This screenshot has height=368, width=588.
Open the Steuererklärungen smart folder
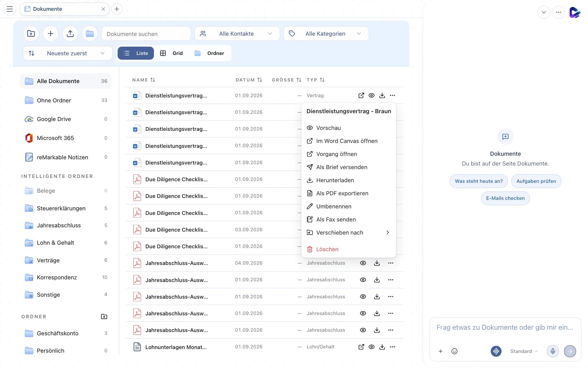[66, 208]
